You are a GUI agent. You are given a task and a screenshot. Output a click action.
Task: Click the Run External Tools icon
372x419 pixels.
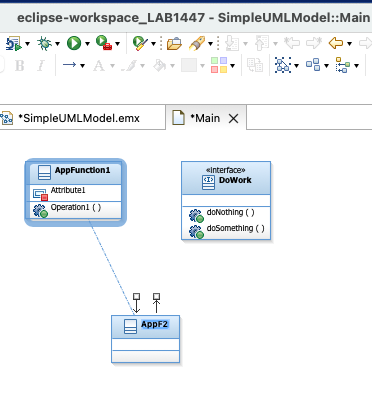tap(104, 43)
